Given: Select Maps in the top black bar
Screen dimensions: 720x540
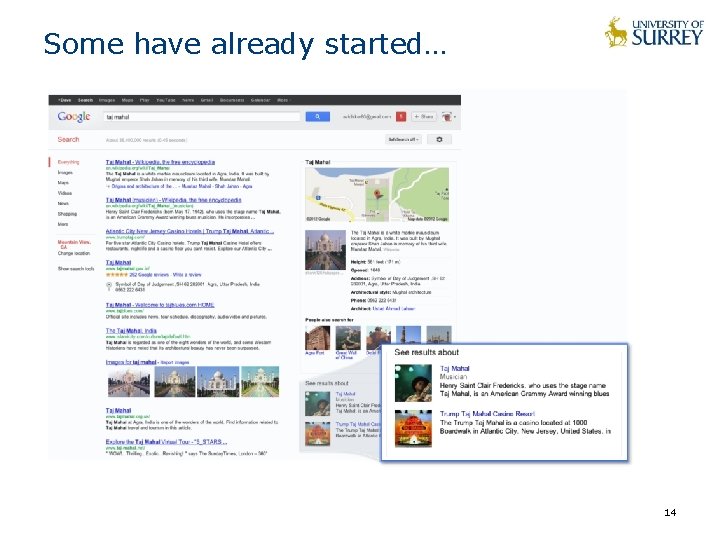Looking at the screenshot, I should coord(127,100).
